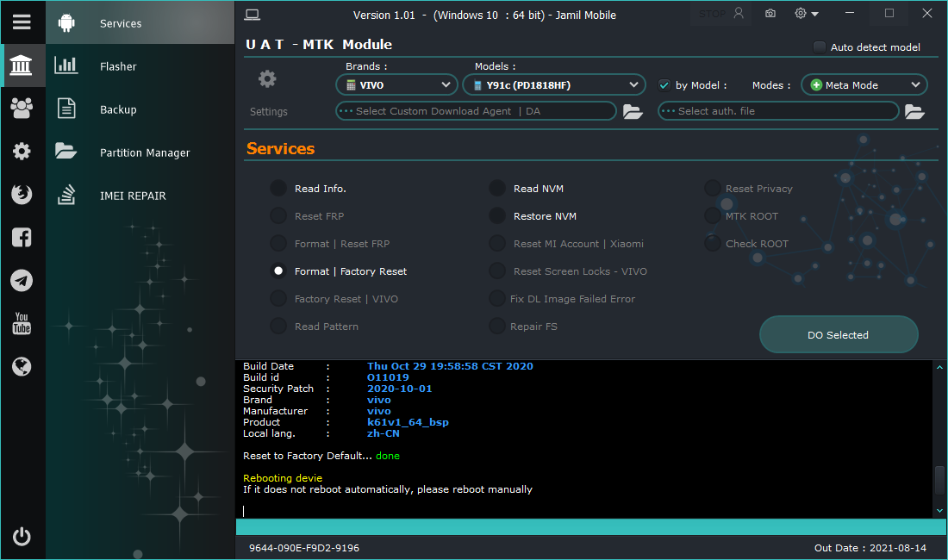
Task: Open the Telegram sidebar icon
Action: [22, 280]
